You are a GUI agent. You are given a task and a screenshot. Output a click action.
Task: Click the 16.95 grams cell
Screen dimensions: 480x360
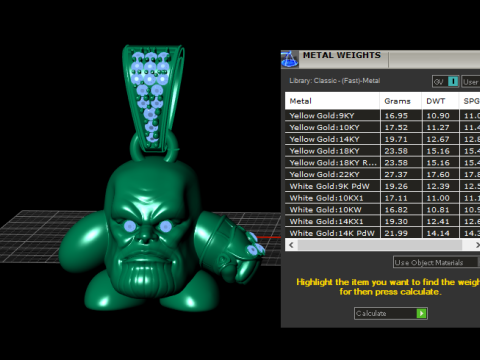coord(401,116)
